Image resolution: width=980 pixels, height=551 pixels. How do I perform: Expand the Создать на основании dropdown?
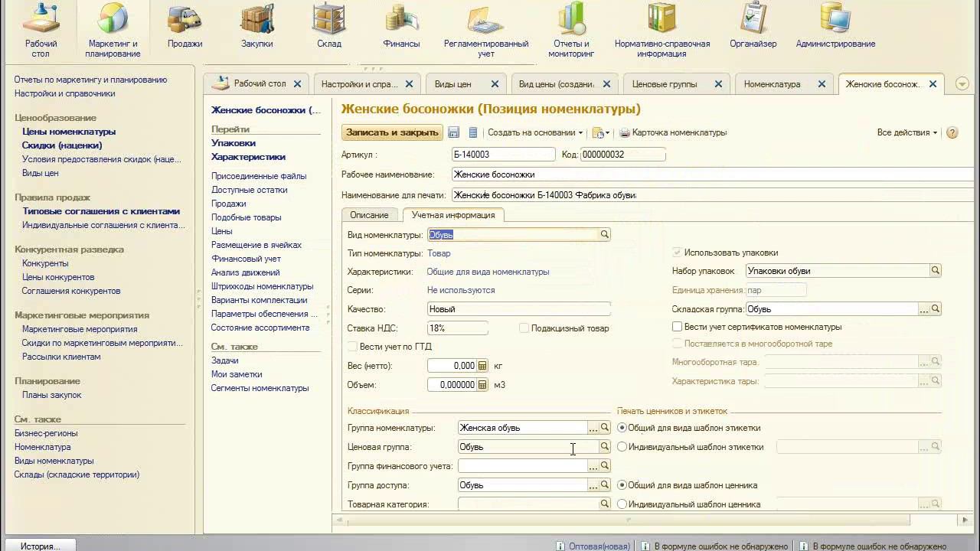pyautogui.click(x=535, y=132)
